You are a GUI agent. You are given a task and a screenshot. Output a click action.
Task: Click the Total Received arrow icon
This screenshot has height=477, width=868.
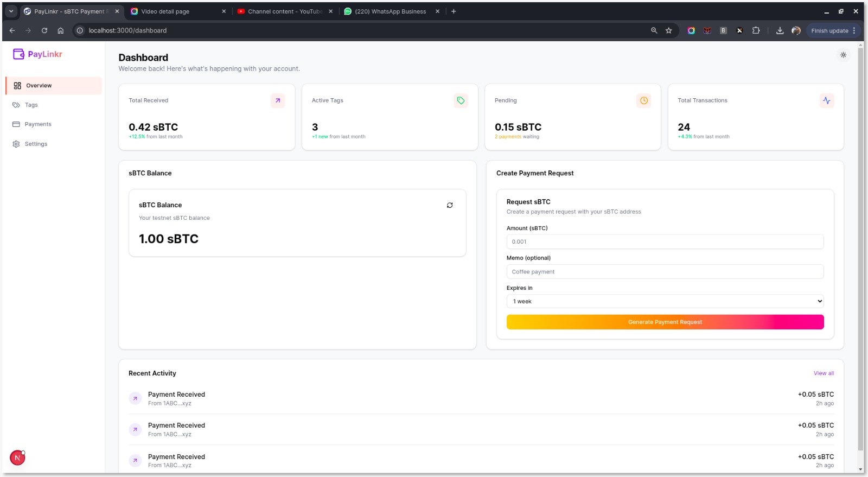coord(278,100)
